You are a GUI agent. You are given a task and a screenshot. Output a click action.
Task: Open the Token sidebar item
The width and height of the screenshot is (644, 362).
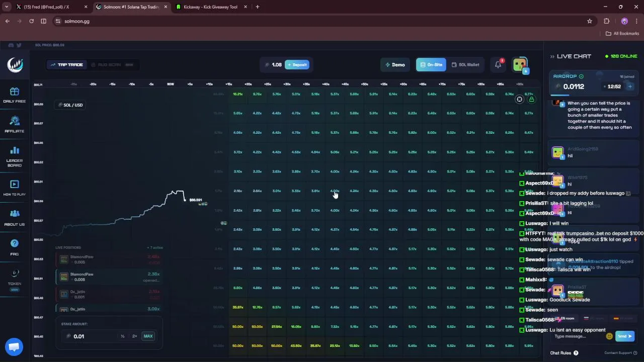click(x=14, y=279)
